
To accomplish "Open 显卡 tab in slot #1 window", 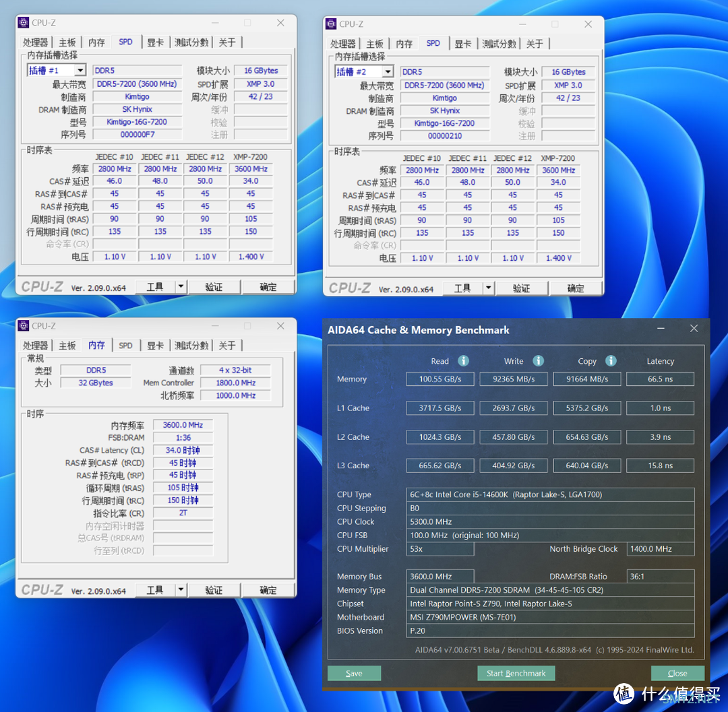I will (x=156, y=42).
